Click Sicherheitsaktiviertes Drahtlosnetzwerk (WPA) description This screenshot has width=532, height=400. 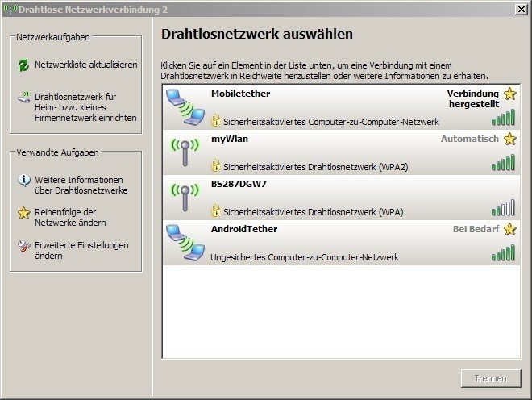point(314,212)
